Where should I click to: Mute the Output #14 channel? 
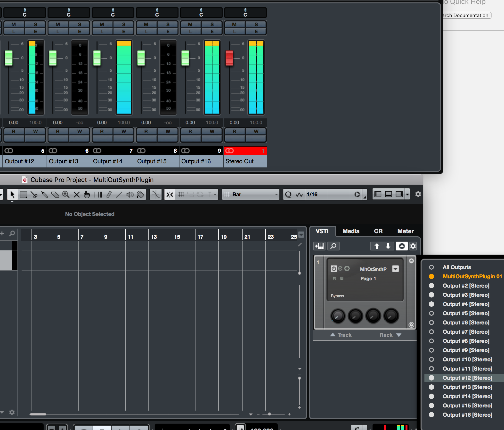click(102, 25)
